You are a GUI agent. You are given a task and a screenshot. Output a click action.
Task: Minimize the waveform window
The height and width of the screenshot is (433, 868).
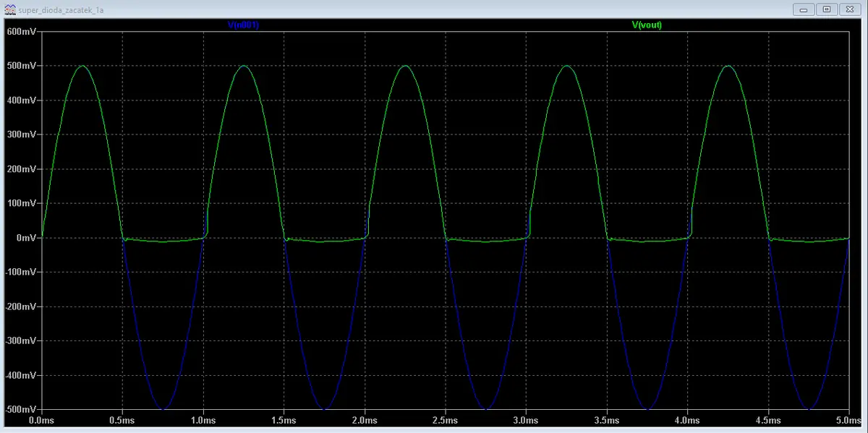pyautogui.click(x=804, y=9)
